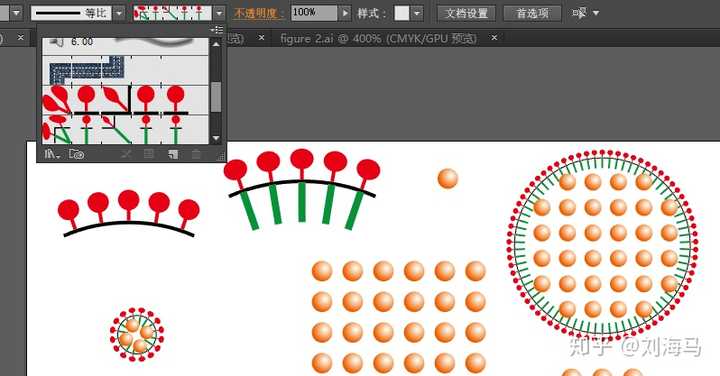The height and width of the screenshot is (376, 720).
Task: Open the opacity slider arrow button
Action: [345, 13]
